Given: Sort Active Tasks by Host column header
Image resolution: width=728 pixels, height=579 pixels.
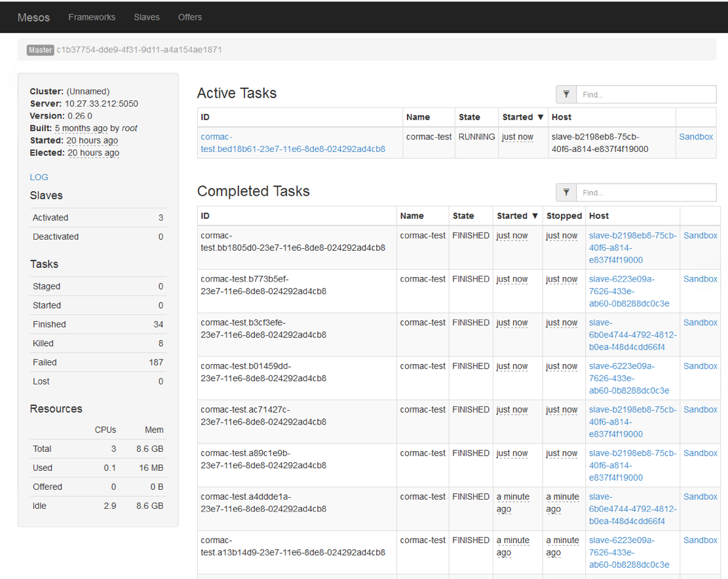Looking at the screenshot, I should [562, 117].
